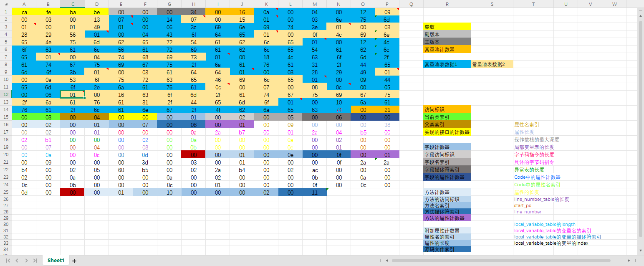The width and height of the screenshot is (644, 266).
Task: Select column W header
Action: (x=615, y=4)
